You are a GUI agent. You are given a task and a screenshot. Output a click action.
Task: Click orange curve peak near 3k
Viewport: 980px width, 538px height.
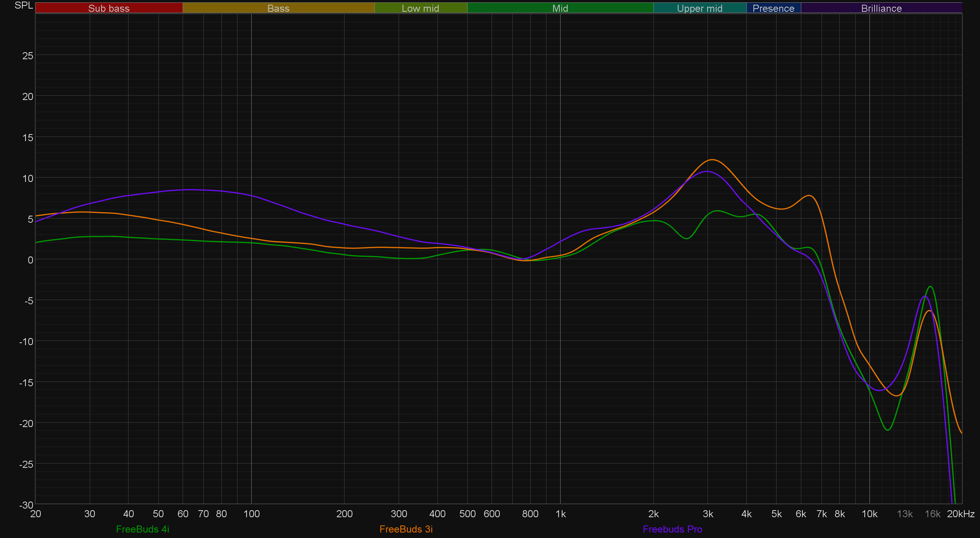point(712,160)
